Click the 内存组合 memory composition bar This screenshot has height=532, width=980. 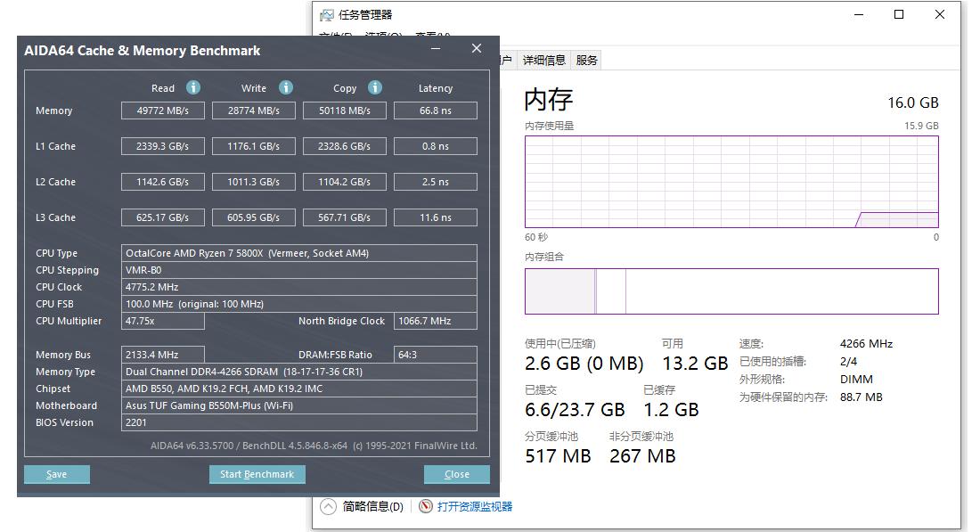731,291
